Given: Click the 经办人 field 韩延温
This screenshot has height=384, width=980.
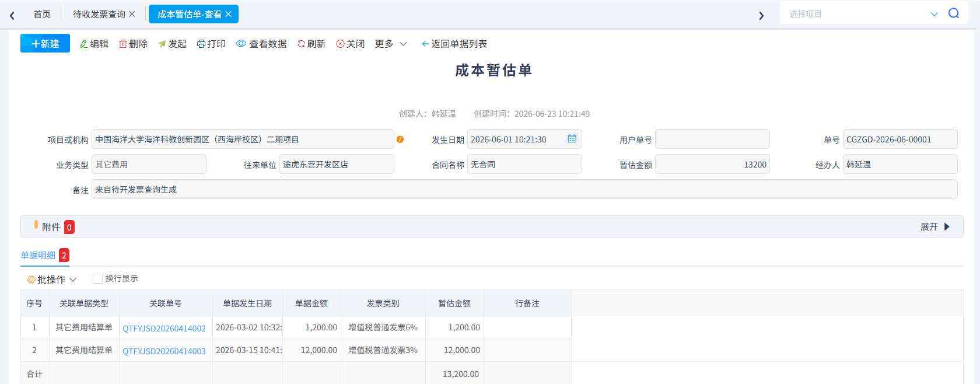Looking at the screenshot, I should click(x=900, y=165).
